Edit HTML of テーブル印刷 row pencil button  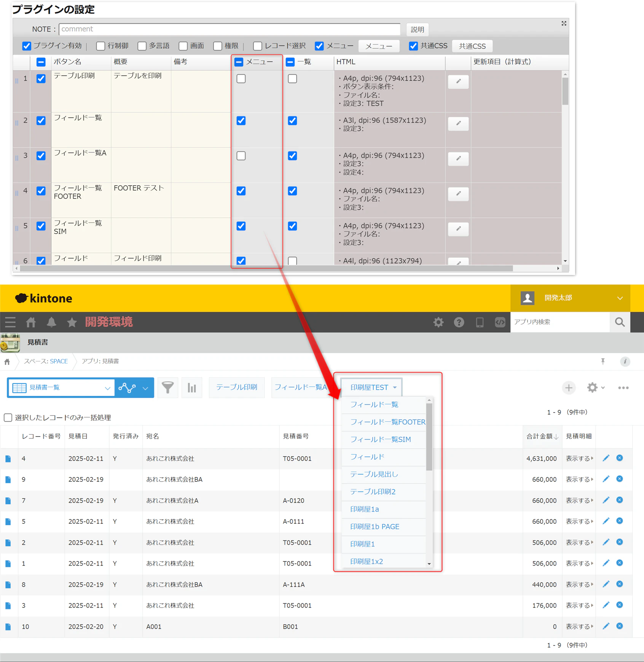tap(458, 82)
